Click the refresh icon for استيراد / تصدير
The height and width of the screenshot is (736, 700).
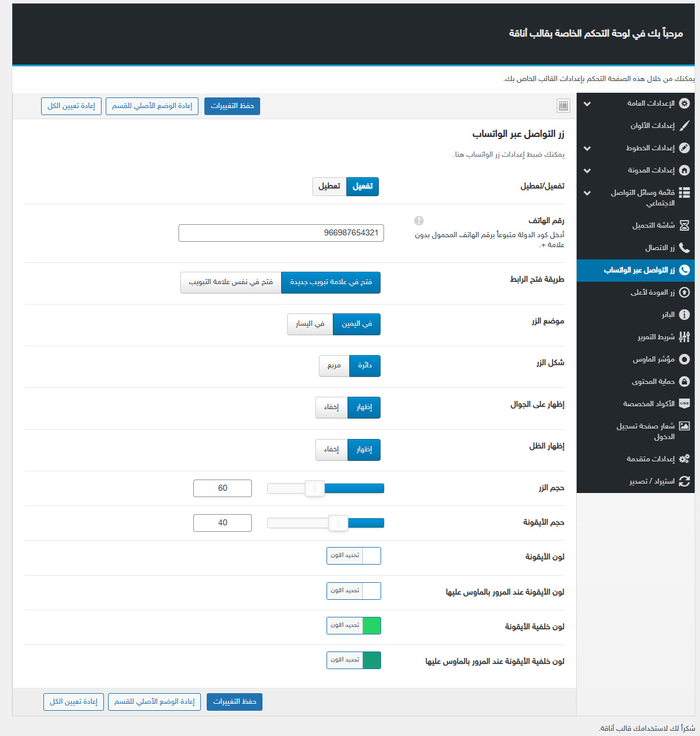click(x=684, y=481)
